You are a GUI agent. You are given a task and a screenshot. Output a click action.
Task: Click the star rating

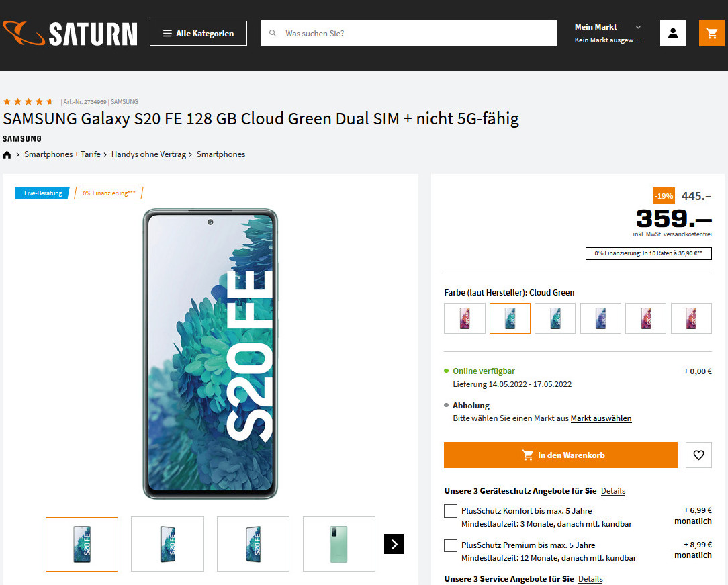pos(28,101)
